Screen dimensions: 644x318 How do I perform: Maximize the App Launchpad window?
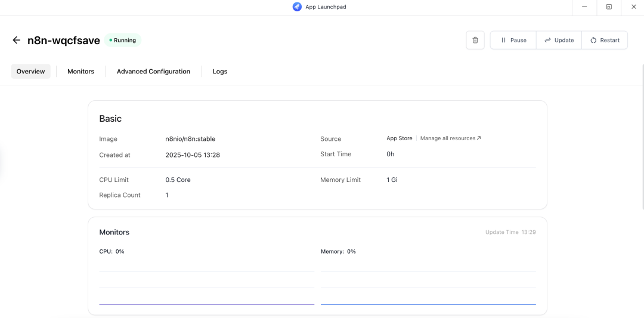point(609,7)
